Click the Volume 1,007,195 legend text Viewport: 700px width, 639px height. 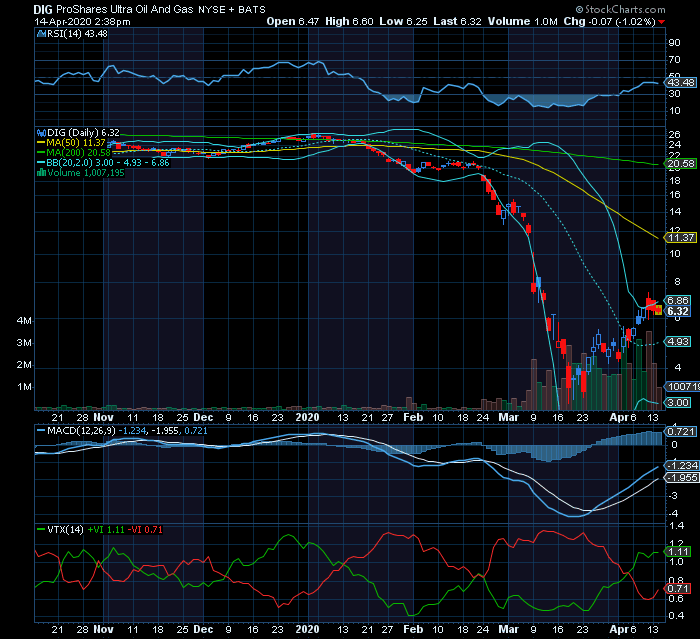(x=86, y=173)
